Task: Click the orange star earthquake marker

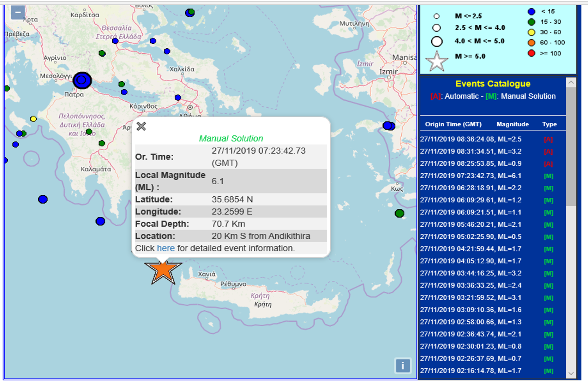Action: 163,271
